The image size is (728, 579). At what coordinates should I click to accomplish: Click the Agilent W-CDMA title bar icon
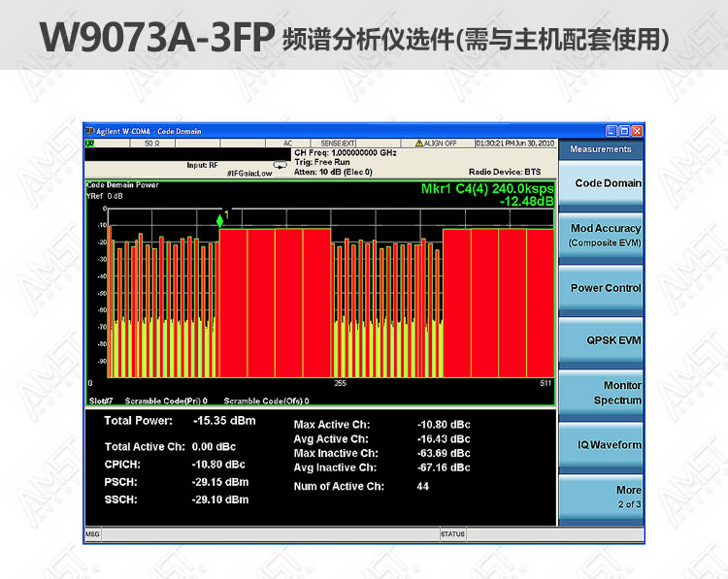[89, 131]
